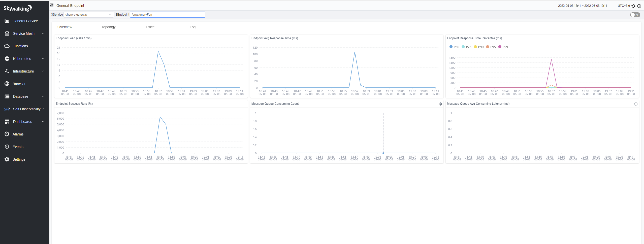
Task: Click the $Endpoint /grpc/unaryFun input field
Action: click(167, 15)
